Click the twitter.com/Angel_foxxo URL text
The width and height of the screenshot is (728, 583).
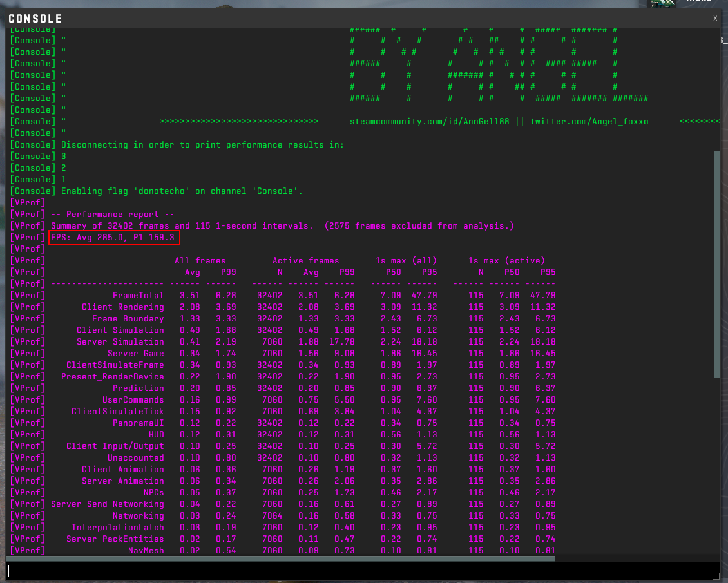click(x=589, y=122)
